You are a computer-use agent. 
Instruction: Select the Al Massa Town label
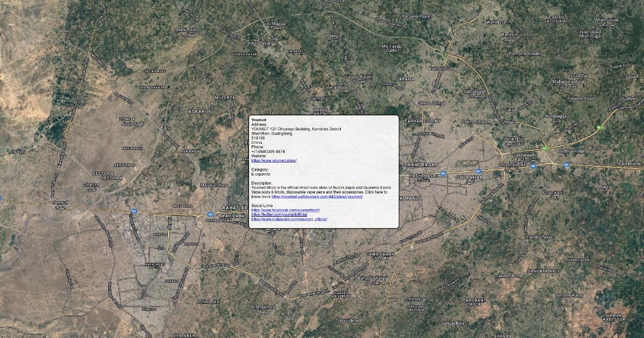[x=277, y=26]
